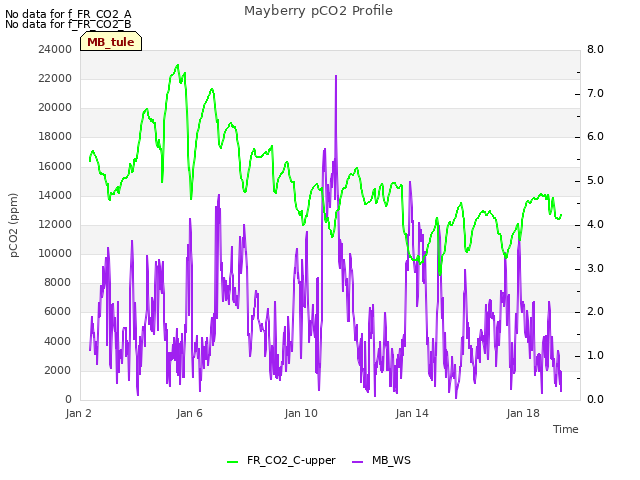This screenshot has height=480, width=640.
Task: Click the purple MB_WS legend swatch
Action: (357, 462)
